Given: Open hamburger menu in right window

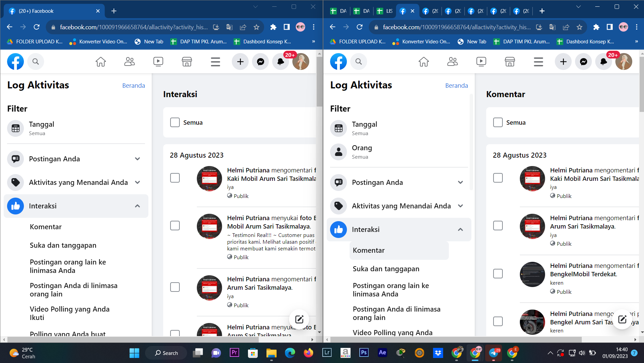Looking at the screenshot, I should 538,62.
